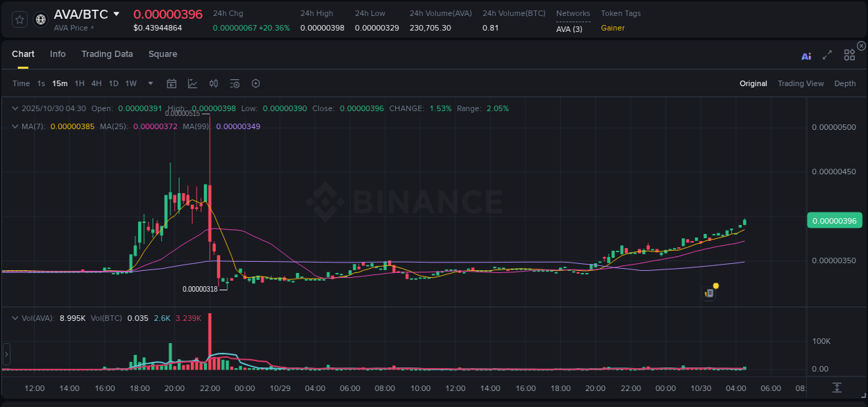Open the candle date-search calendar icon

pyautogui.click(x=172, y=83)
